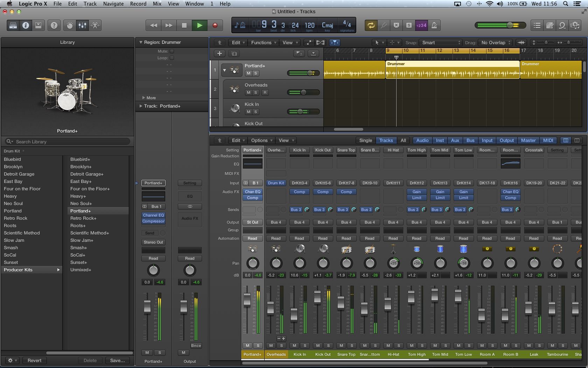Open the Snap Smart dropdown
This screenshot has width=588, height=368.
point(441,42)
